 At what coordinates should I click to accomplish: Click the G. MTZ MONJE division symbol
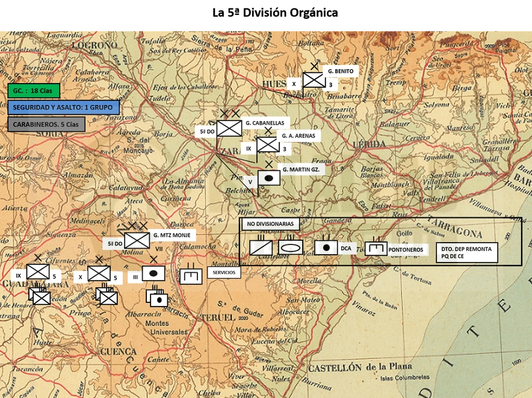[137, 240]
